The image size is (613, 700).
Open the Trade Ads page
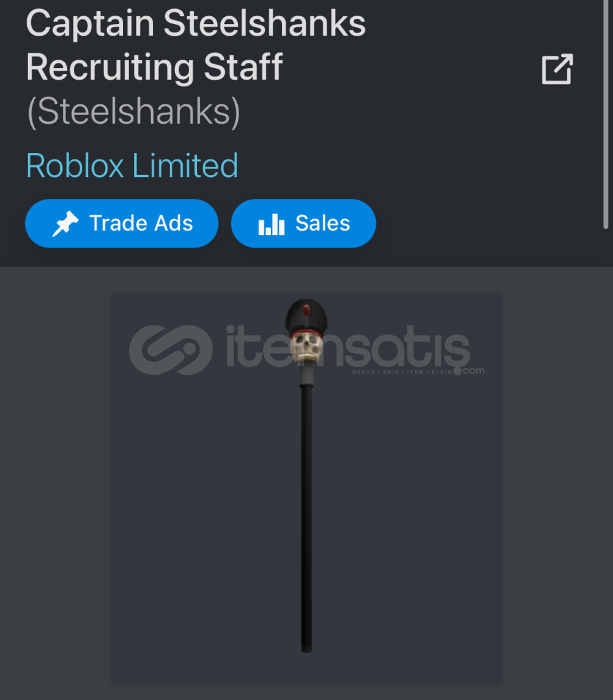(122, 223)
